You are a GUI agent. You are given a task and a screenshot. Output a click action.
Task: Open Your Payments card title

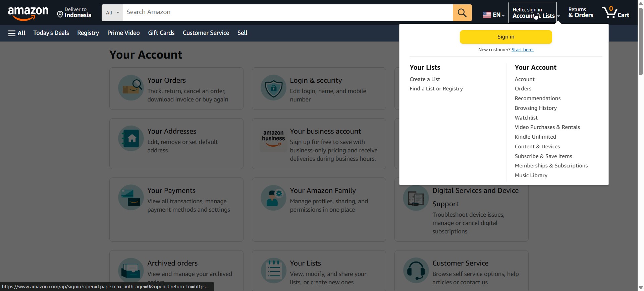pyautogui.click(x=171, y=191)
